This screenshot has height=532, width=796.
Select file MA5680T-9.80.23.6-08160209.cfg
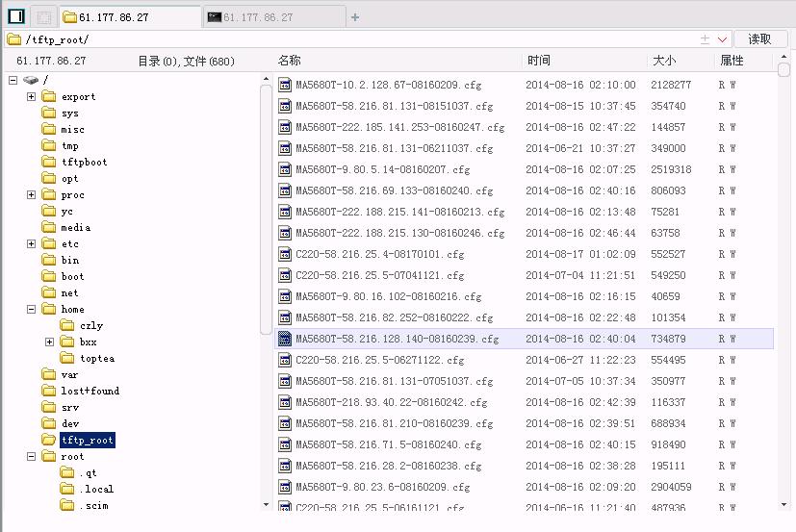click(x=383, y=487)
